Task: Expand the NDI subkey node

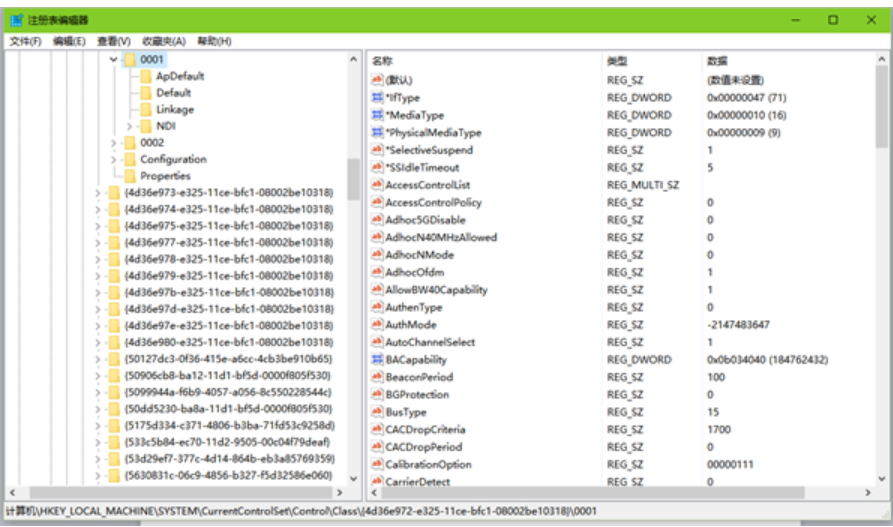Action: 130,127
